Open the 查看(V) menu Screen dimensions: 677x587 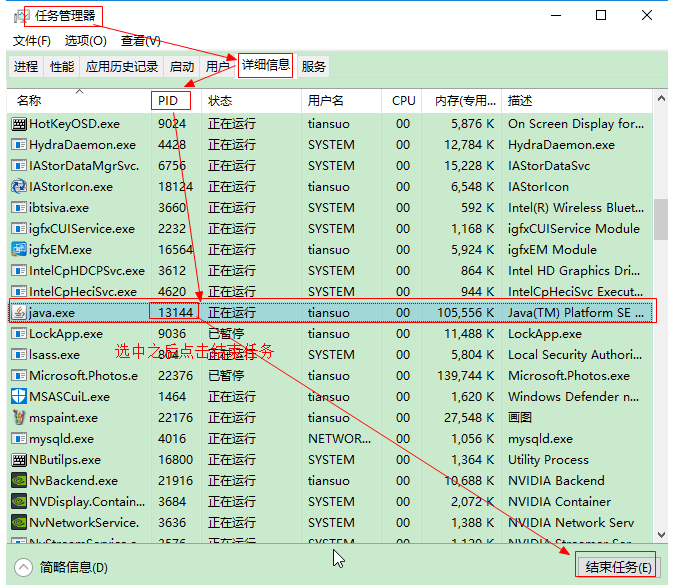click(141, 41)
